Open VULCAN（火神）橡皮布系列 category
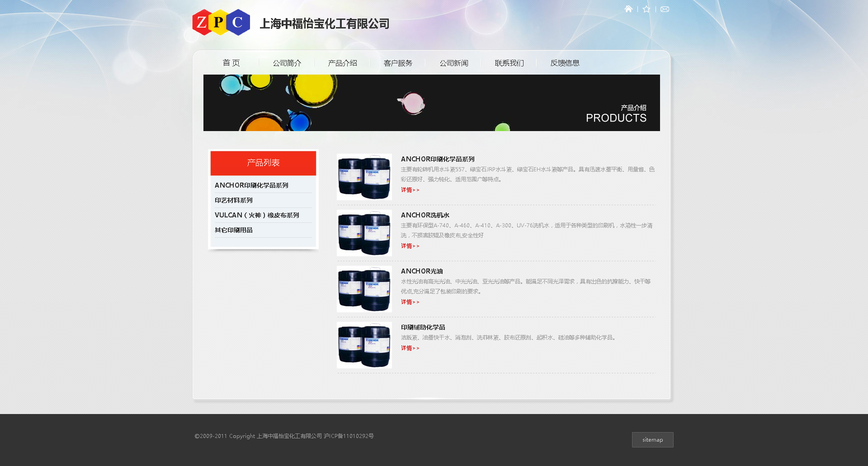 (257, 215)
